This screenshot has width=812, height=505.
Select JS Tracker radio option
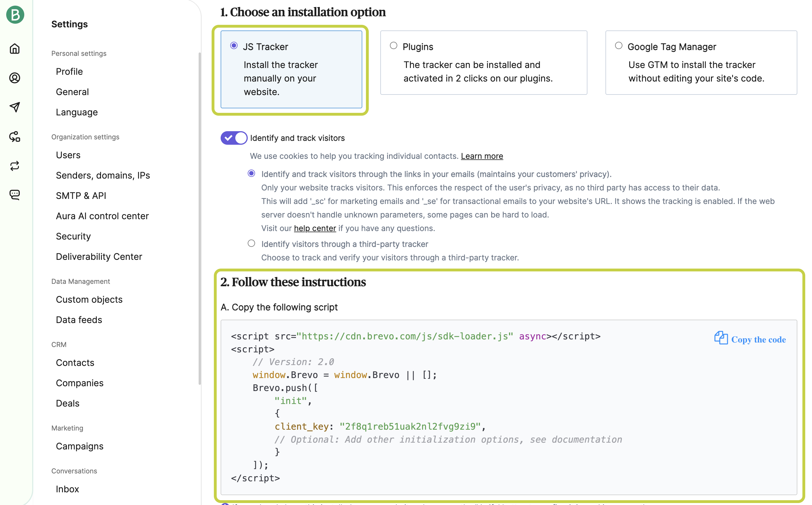click(x=234, y=46)
